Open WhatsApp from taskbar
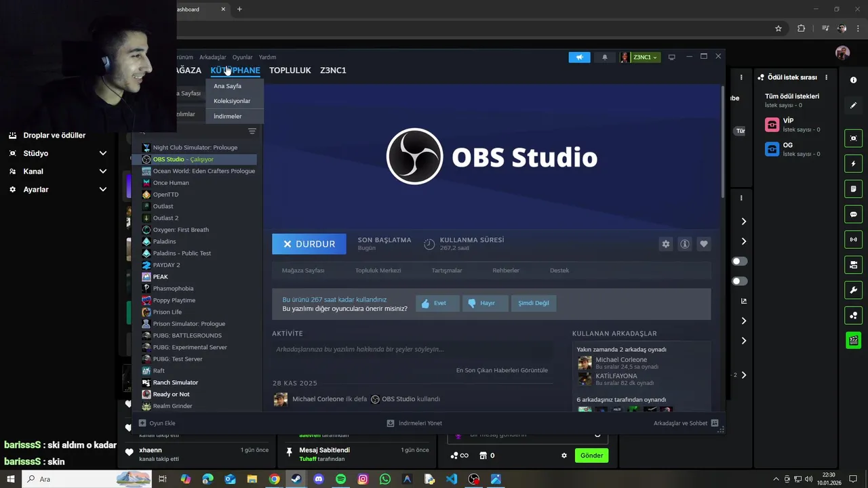Image resolution: width=868 pixels, height=488 pixels. (385, 479)
